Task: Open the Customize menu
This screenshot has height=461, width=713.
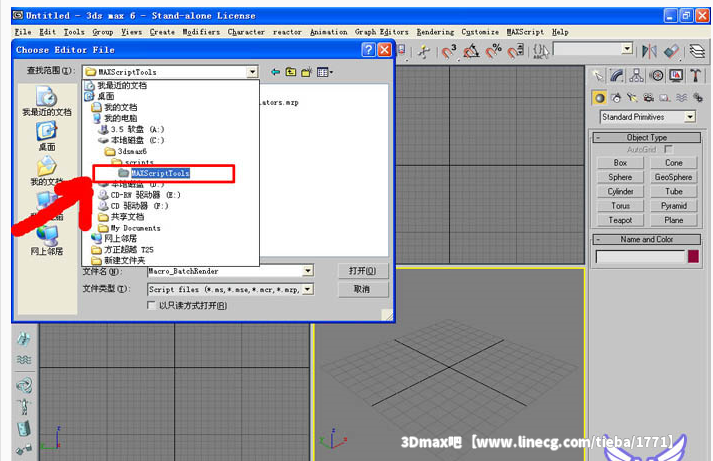Action: click(480, 32)
